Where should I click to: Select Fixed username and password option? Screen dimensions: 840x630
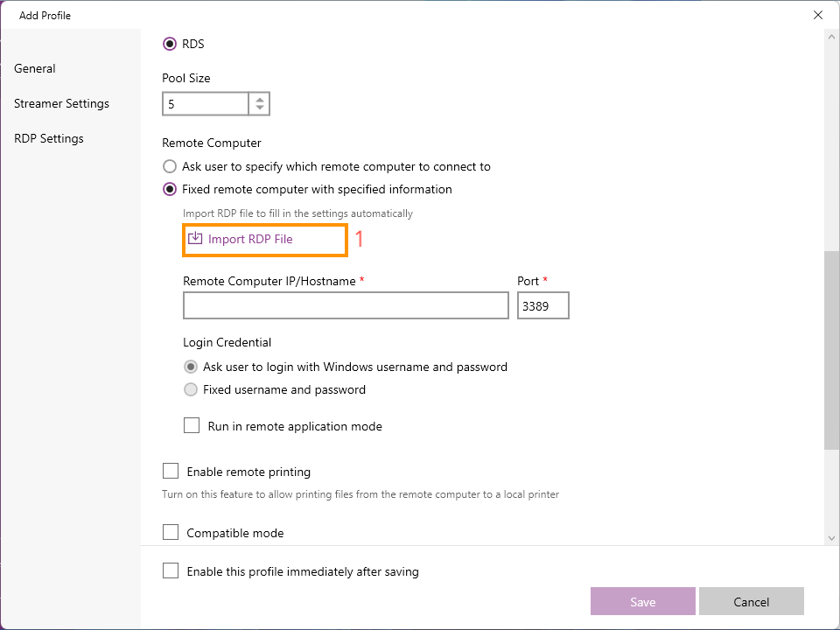191,389
